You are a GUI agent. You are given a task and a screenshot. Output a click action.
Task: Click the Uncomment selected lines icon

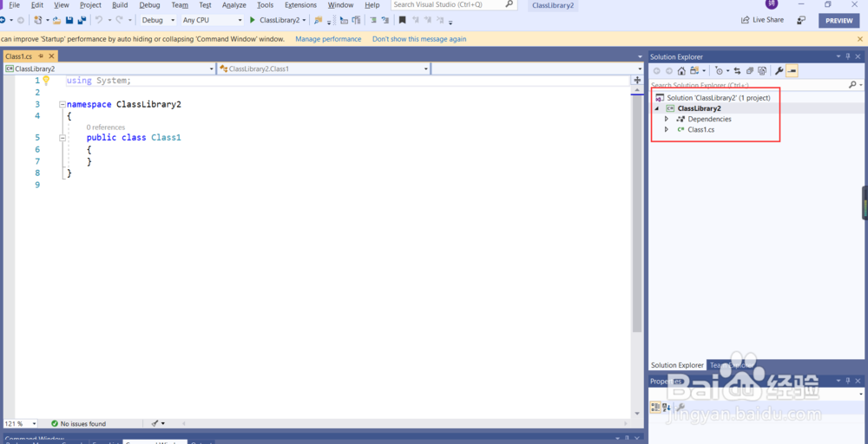[x=385, y=20]
